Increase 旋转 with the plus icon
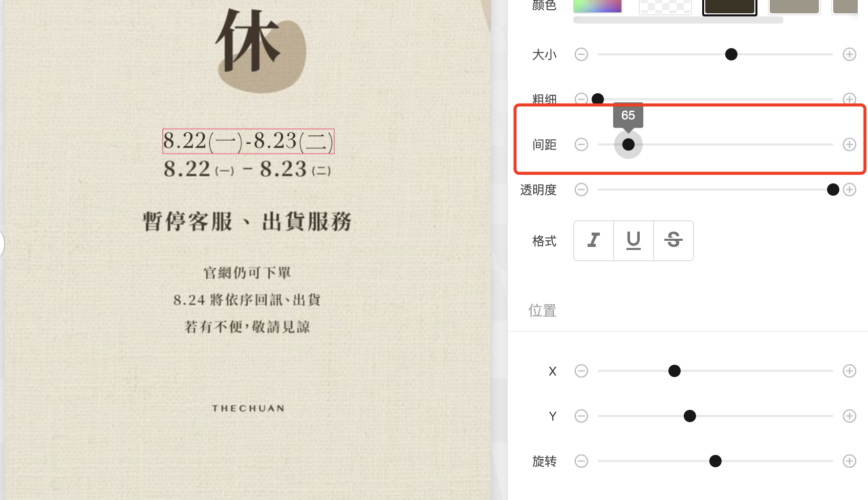Screen dimensions: 868x500 click(x=850, y=461)
